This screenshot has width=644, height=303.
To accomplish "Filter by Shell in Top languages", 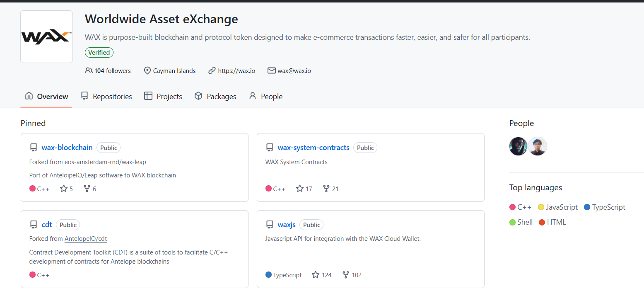I will coord(521,222).
